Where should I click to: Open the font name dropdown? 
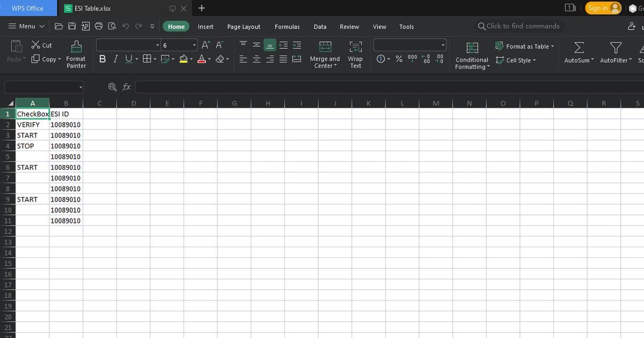[158, 45]
